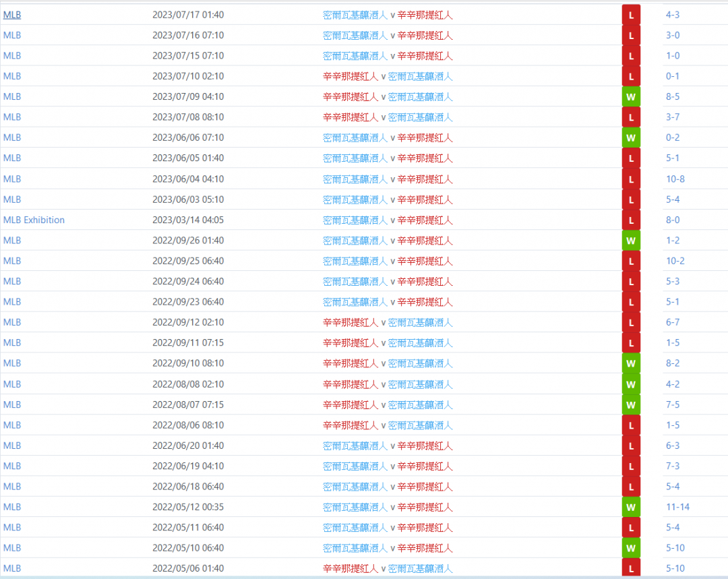The image size is (728, 579).
Task: Open 密爾瓦基釀酒人 link in 2022/06/19 row
Action: [355, 466]
